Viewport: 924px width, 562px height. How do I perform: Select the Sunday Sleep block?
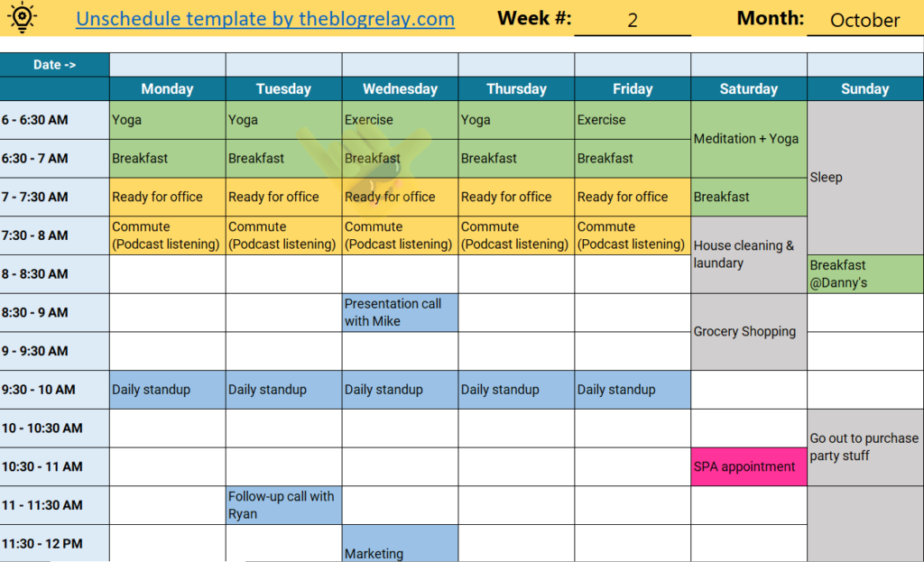click(865, 178)
